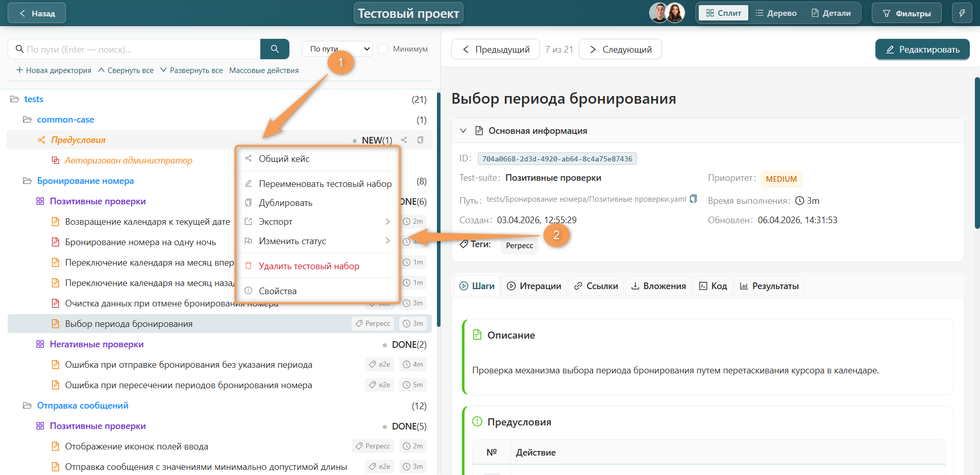Choose Дублировать in context menu
This screenshot has width=980, height=475.
[317, 203]
